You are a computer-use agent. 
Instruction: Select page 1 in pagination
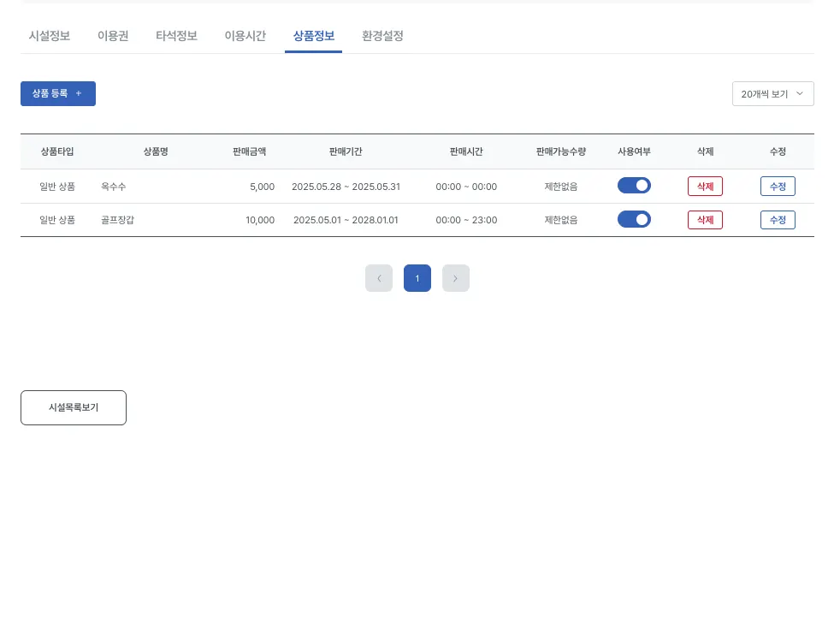pos(417,278)
